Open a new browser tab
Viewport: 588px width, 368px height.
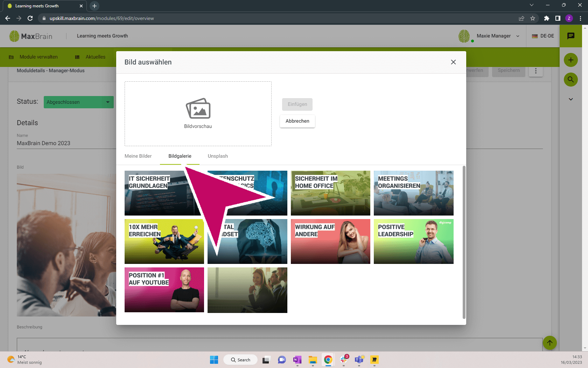click(x=94, y=6)
